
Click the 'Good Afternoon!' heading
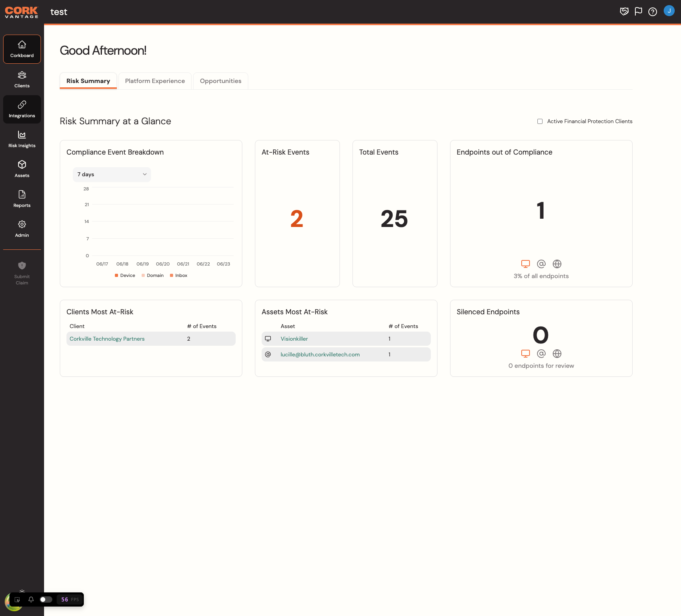[103, 50]
